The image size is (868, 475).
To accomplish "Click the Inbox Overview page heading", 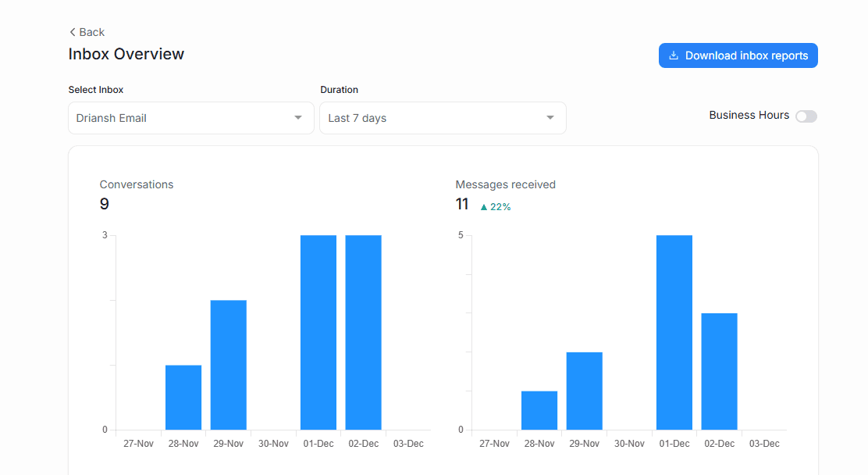I will coord(126,54).
